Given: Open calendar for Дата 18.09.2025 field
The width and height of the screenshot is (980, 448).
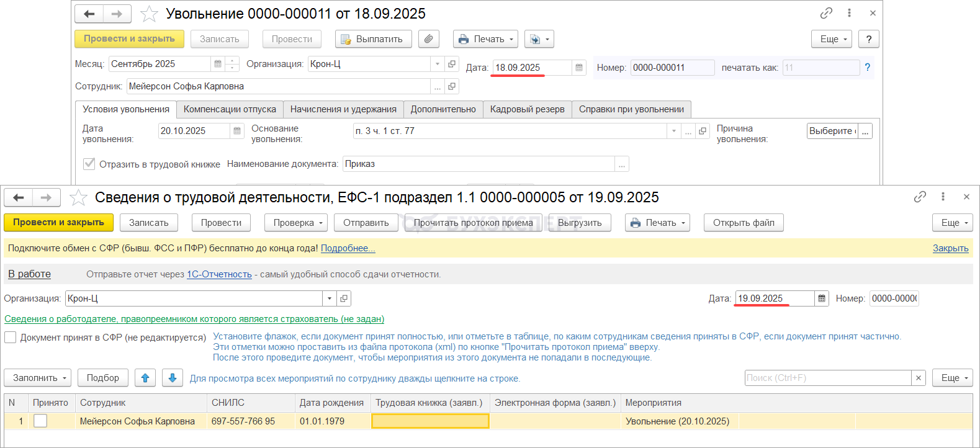Looking at the screenshot, I should point(579,68).
